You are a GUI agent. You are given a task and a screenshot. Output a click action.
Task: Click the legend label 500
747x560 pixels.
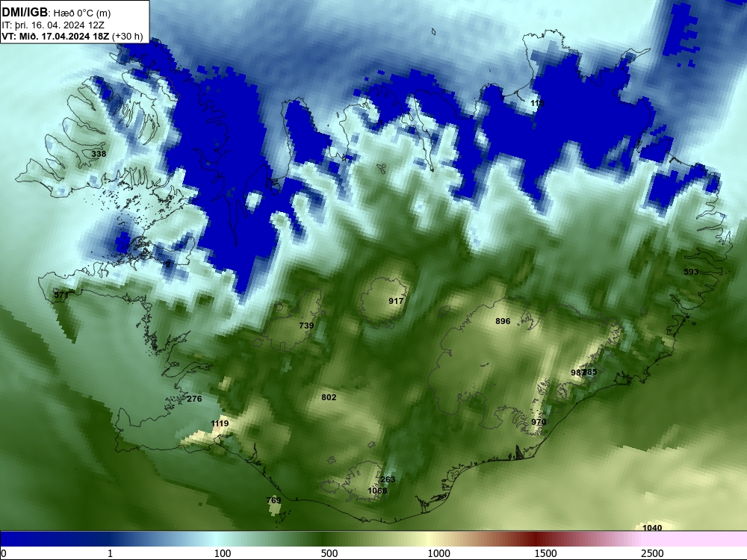click(329, 553)
